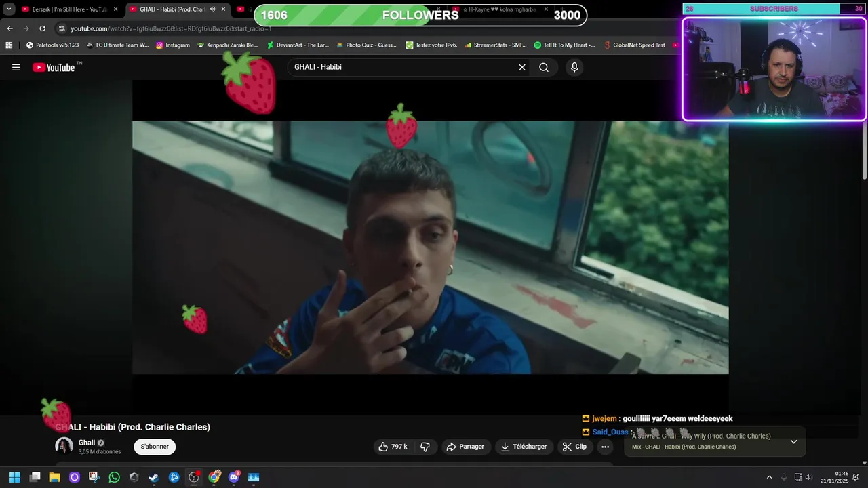Close the Berserk I'm Still Here tab
Image resolution: width=868 pixels, height=488 pixels.
[x=115, y=9]
